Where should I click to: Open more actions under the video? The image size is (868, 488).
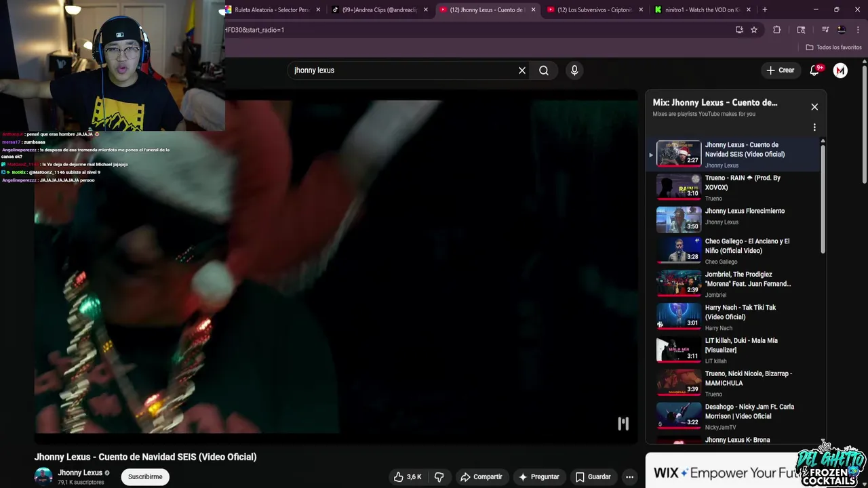tap(629, 477)
